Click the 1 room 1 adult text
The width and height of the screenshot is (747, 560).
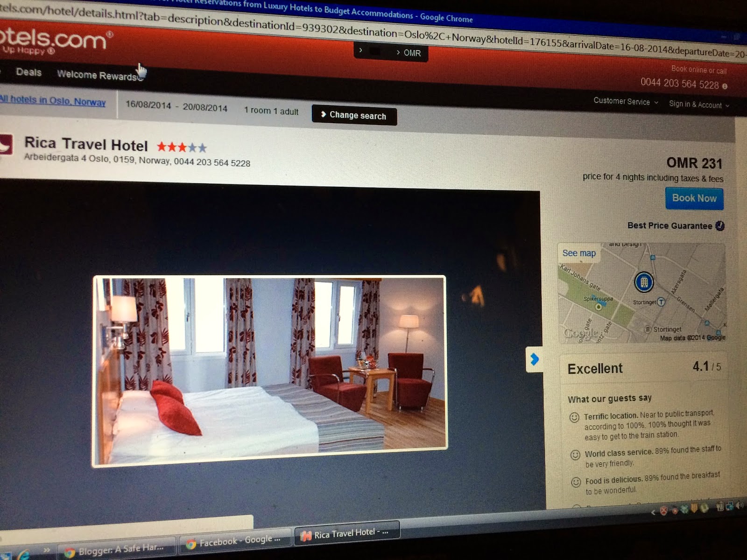click(271, 111)
